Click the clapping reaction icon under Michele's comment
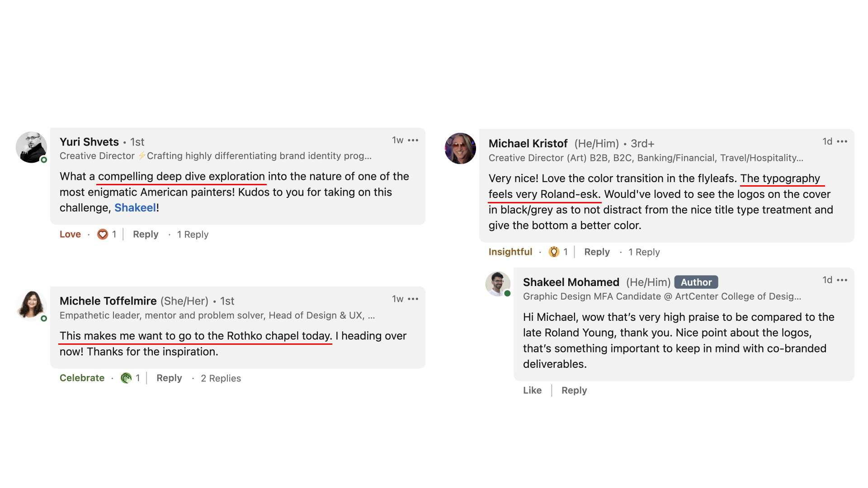The image size is (868, 488). click(126, 378)
